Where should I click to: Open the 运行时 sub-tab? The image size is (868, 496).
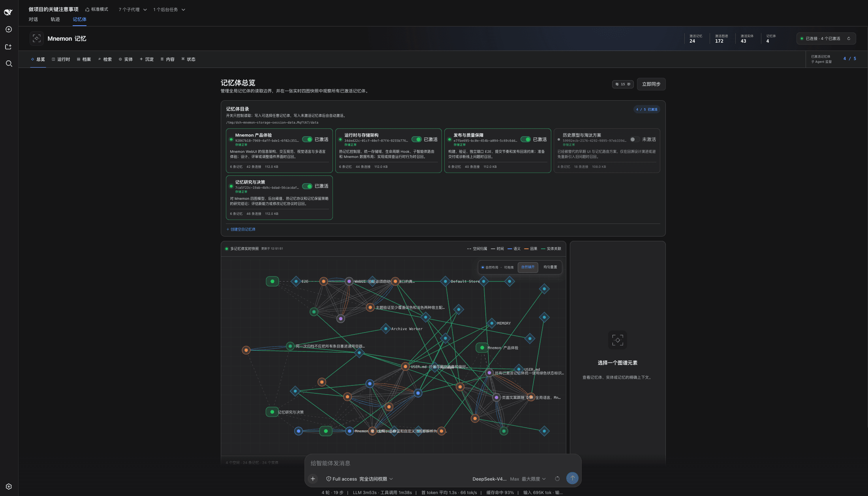coord(61,59)
